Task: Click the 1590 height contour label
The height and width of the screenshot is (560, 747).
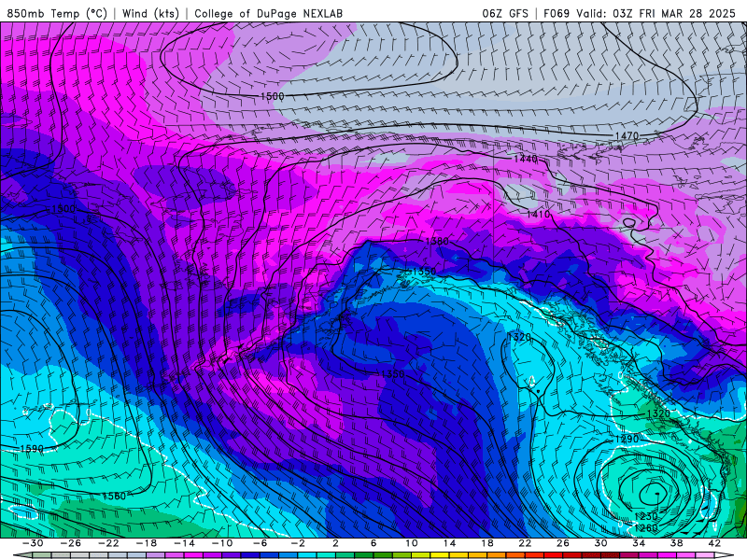Action: point(32,449)
